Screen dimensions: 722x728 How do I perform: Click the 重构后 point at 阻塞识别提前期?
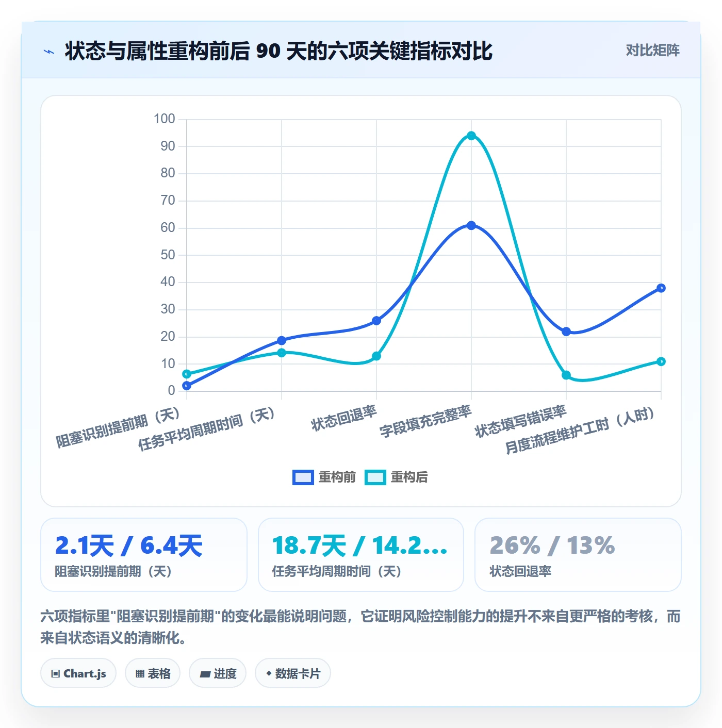(x=187, y=374)
